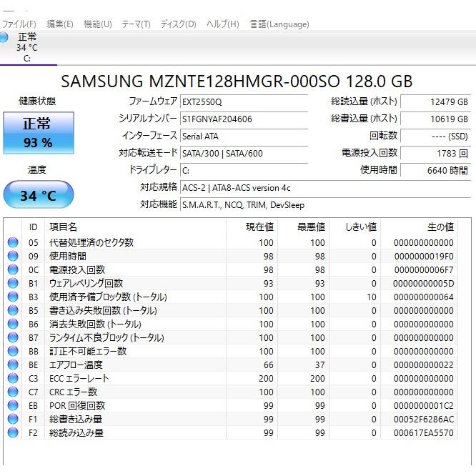The image size is (476, 476).
Task: Select the エアフロー温度 attribute name
Action: 76,365
